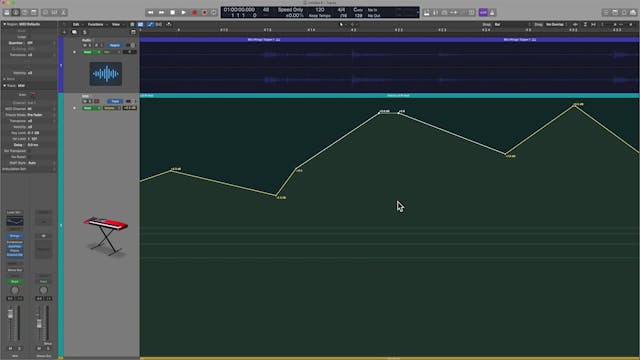Click the blue audio region header
This screenshot has width=640, height=360.
(x=389, y=40)
